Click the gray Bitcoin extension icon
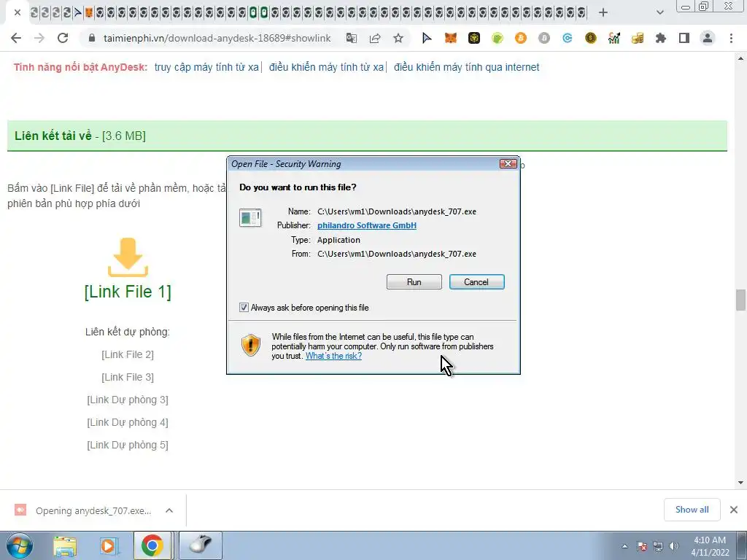747x560 pixels. tap(544, 38)
